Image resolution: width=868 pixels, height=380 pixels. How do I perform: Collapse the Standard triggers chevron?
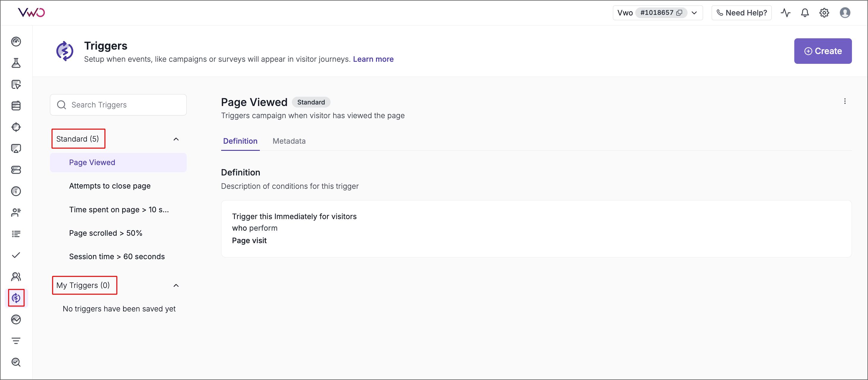pyautogui.click(x=176, y=139)
